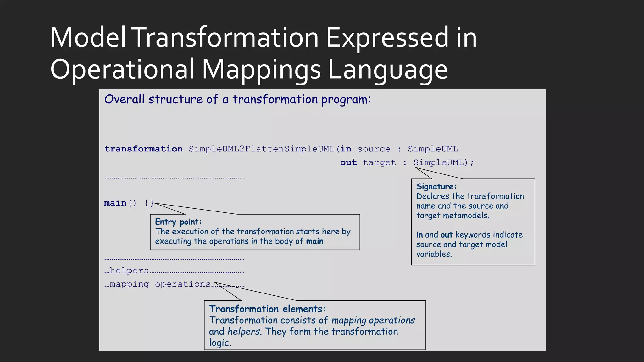Select the 'Overall structure of a transformation program' heading
This screenshot has width=644, height=362.
(x=237, y=99)
